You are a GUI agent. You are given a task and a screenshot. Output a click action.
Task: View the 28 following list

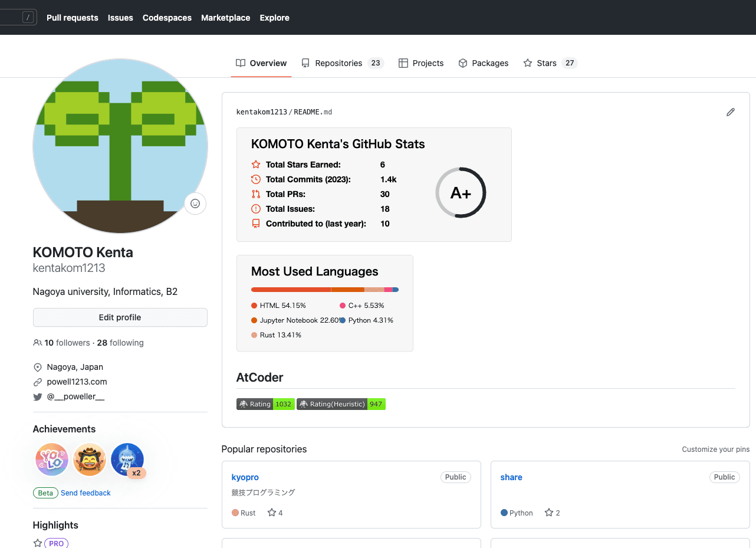click(x=120, y=343)
